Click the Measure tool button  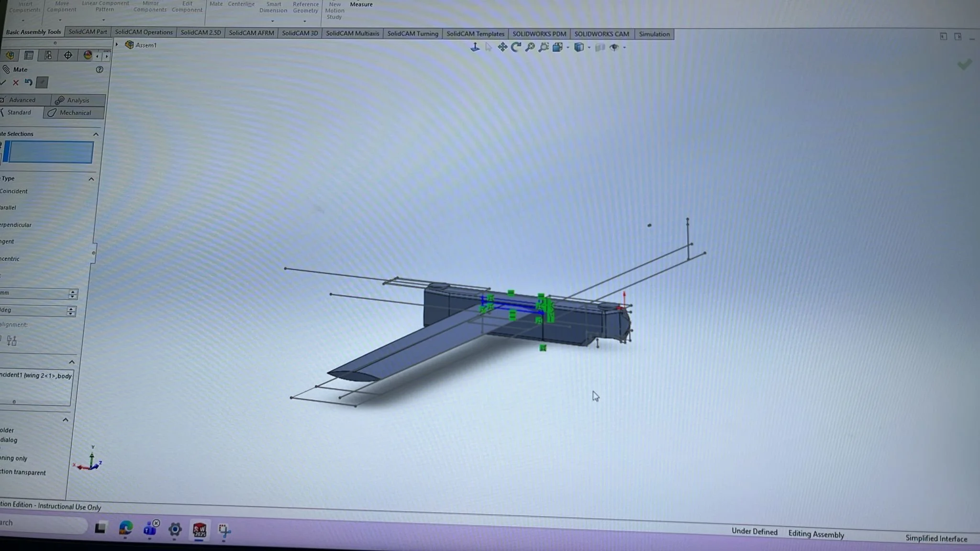pyautogui.click(x=361, y=4)
